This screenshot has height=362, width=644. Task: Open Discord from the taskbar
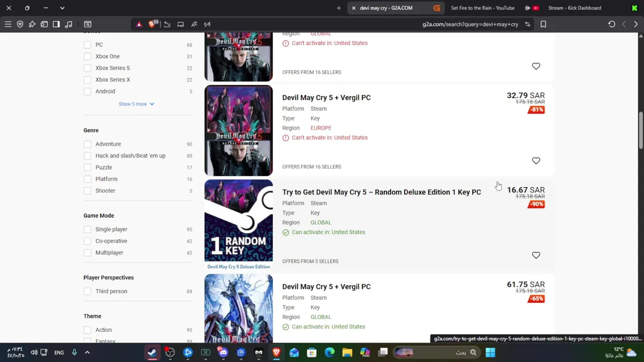point(223,352)
